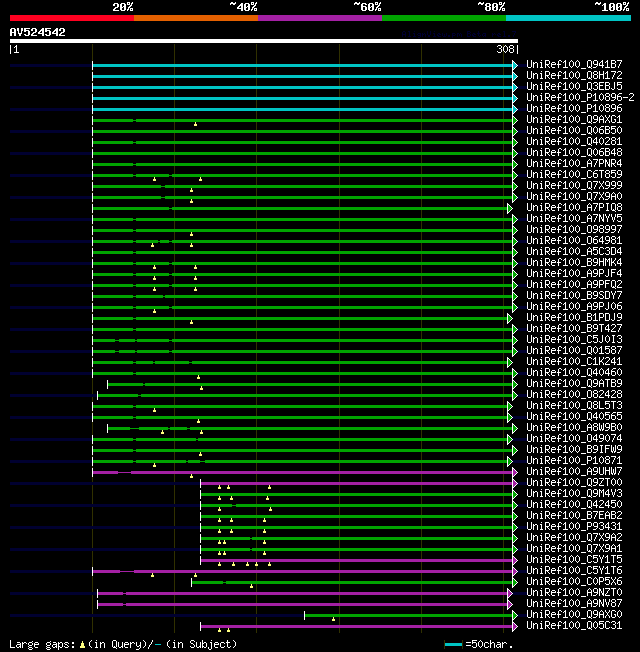This screenshot has height=652, width=640.
Task: Open the UniRef100_Q9ZT00 hit label
Action: tap(574, 482)
